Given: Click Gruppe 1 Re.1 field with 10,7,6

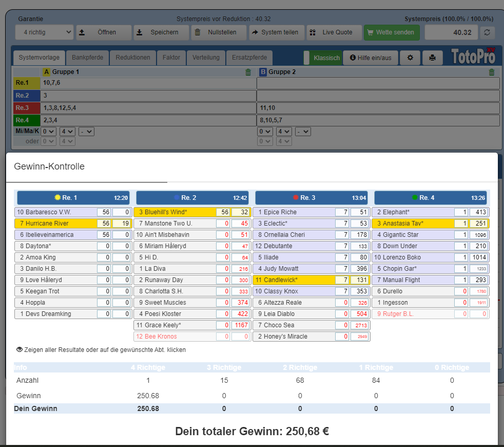Looking at the screenshot, I should click(148, 83).
